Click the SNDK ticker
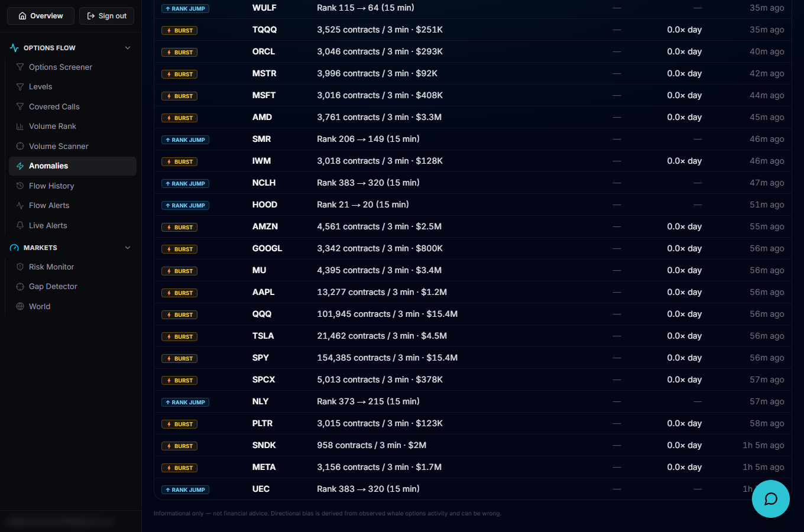 (x=264, y=445)
